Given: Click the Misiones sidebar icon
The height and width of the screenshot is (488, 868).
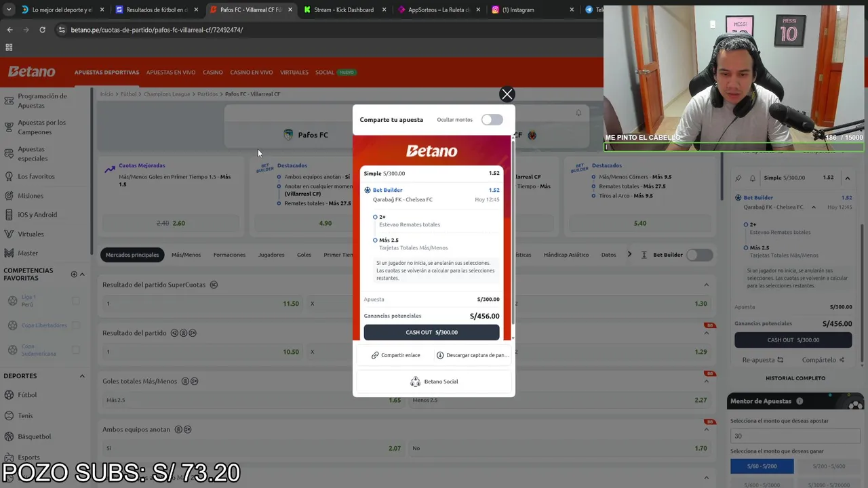Looking at the screenshot, I should [x=9, y=196].
